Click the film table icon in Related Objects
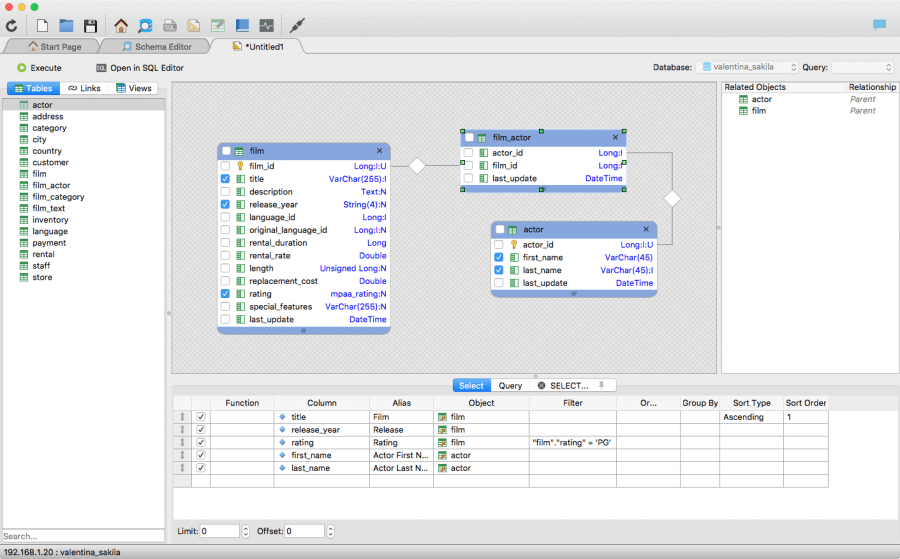This screenshot has height=559, width=900. pyautogui.click(x=743, y=111)
